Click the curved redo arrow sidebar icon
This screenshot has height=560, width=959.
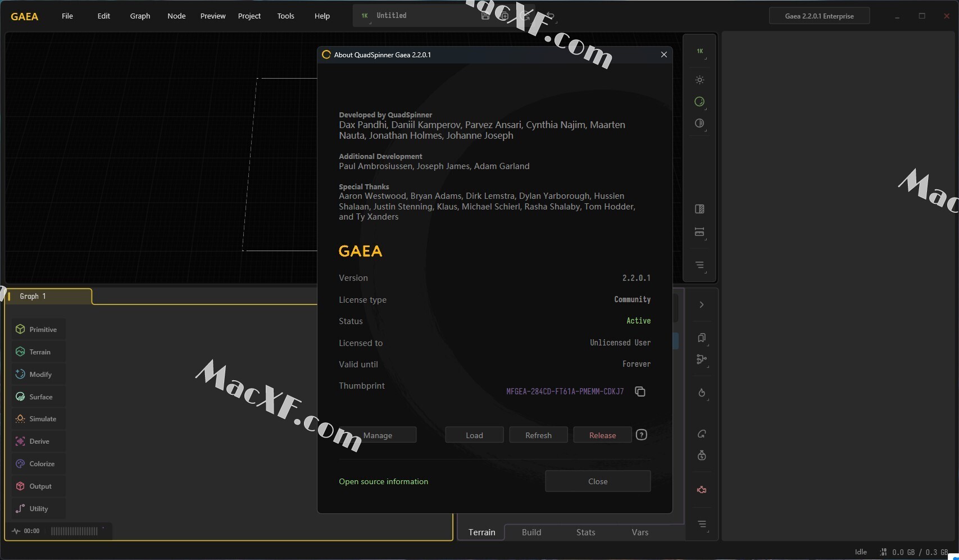tap(702, 434)
